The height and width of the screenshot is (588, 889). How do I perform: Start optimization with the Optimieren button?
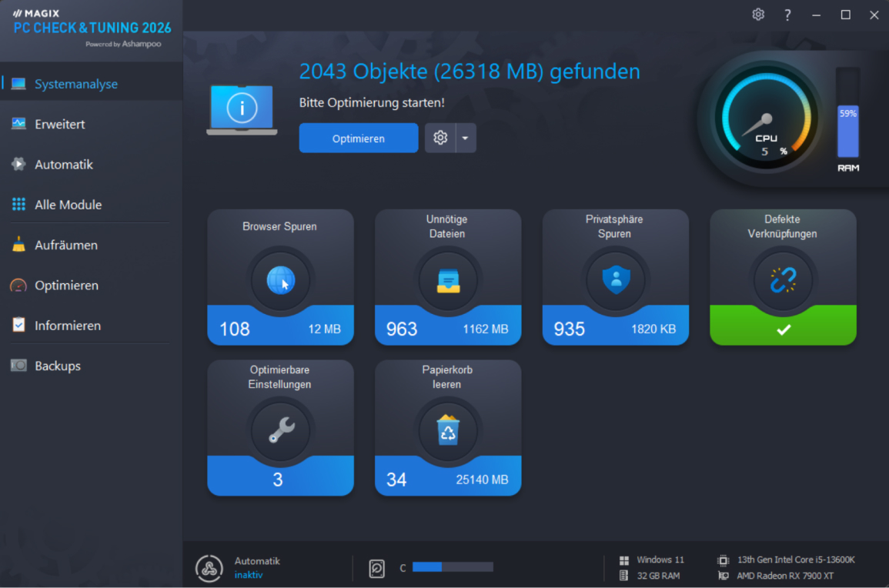(359, 139)
